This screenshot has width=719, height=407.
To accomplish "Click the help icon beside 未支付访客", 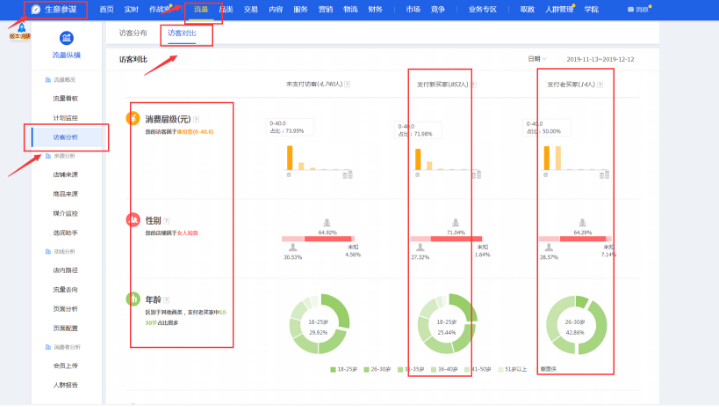I will tap(346, 84).
